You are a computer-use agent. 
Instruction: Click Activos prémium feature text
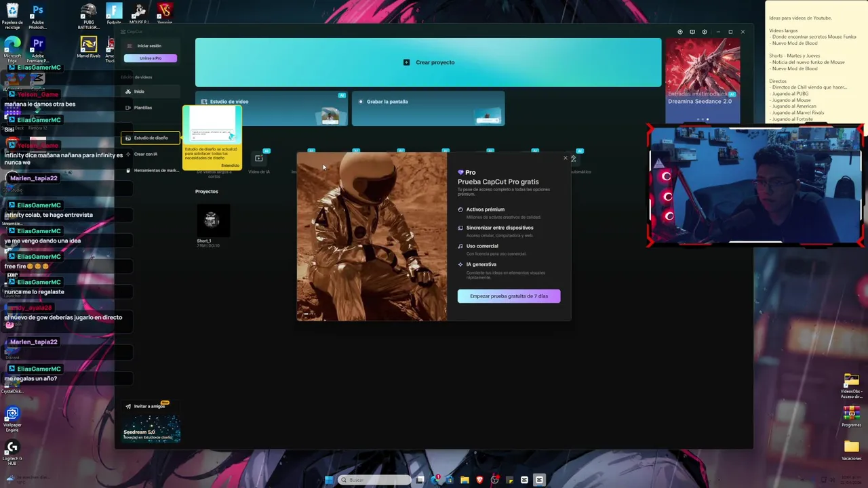point(485,209)
